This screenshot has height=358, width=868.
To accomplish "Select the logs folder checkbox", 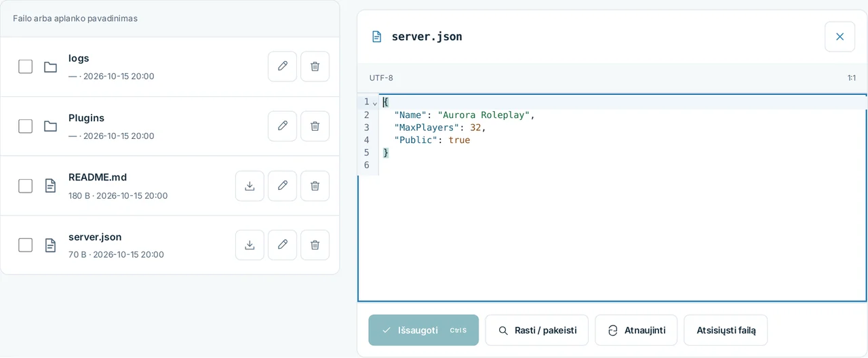I will pos(25,66).
